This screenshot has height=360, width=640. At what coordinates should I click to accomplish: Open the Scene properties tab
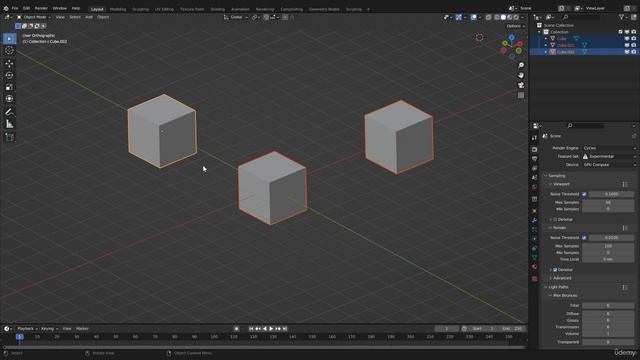pyautogui.click(x=534, y=178)
